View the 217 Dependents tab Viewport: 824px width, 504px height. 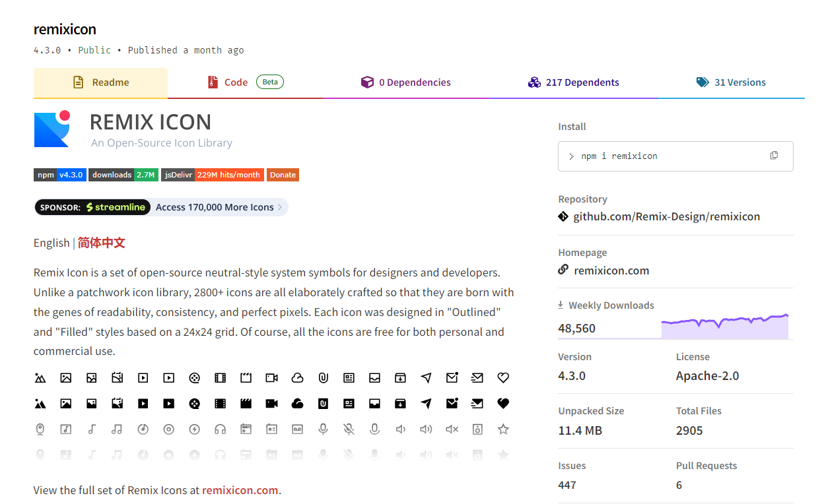tap(573, 82)
